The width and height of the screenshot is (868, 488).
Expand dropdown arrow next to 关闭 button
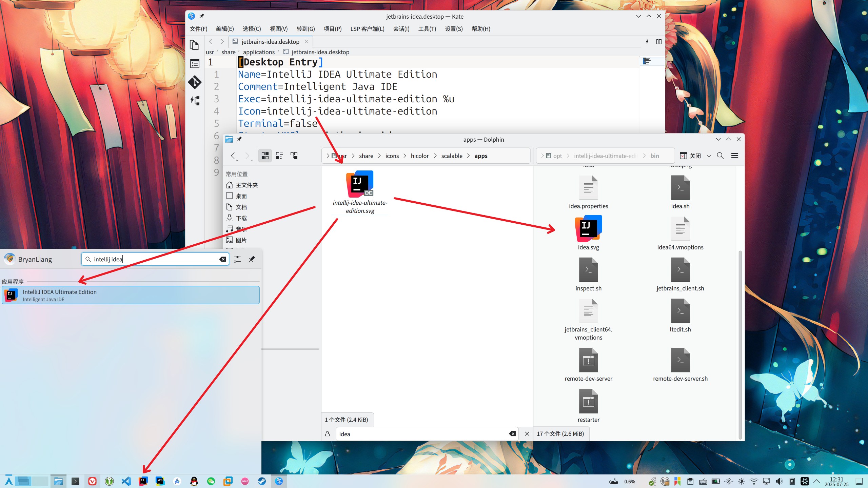point(709,156)
